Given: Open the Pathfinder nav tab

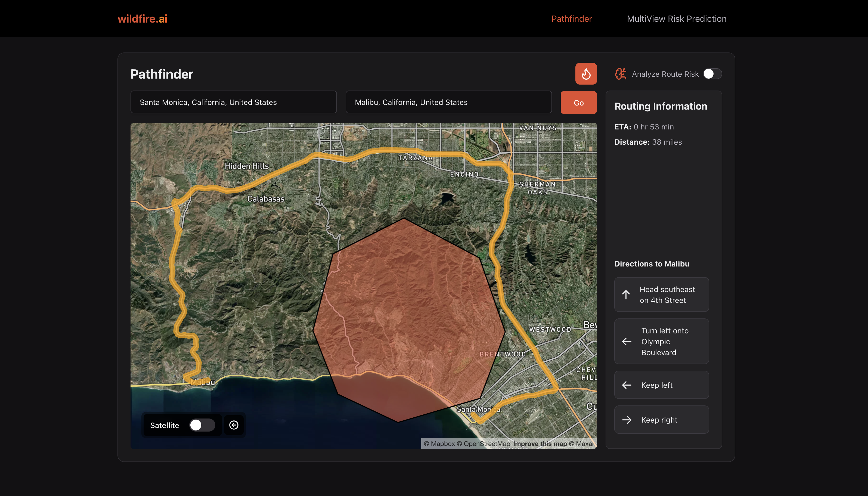Looking at the screenshot, I should point(571,19).
